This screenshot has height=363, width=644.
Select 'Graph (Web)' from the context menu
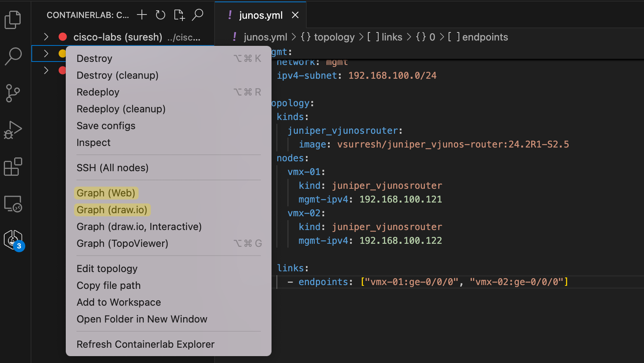[x=106, y=193]
